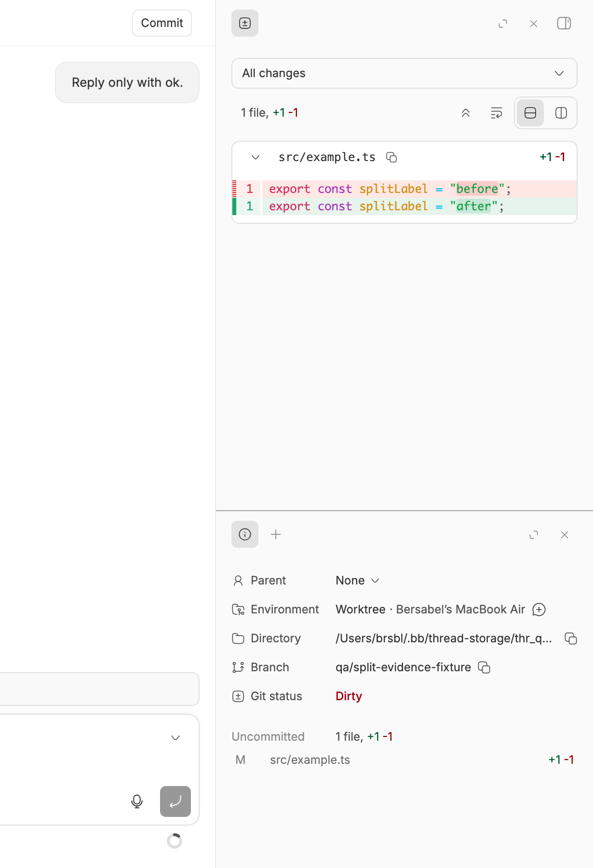Image resolution: width=593 pixels, height=868 pixels.
Task: Click the Worktree · Bersabel's MacBook Air value
Action: pyautogui.click(x=430, y=610)
